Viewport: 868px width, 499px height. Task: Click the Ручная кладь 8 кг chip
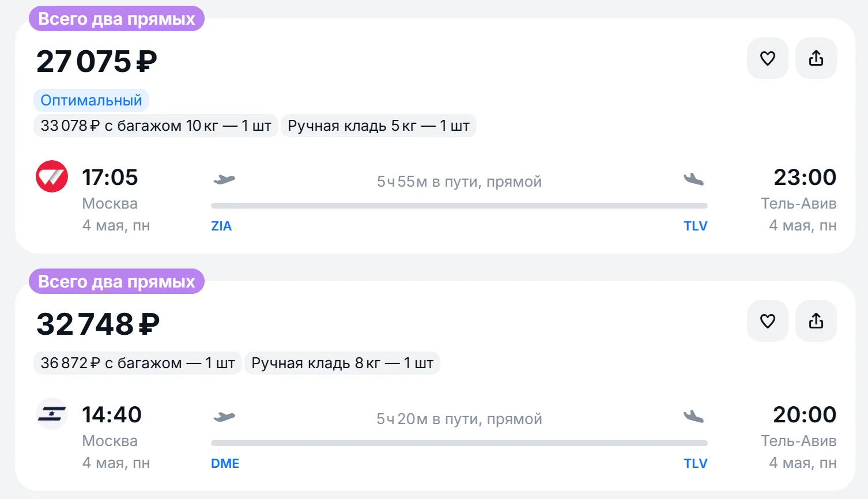click(342, 363)
